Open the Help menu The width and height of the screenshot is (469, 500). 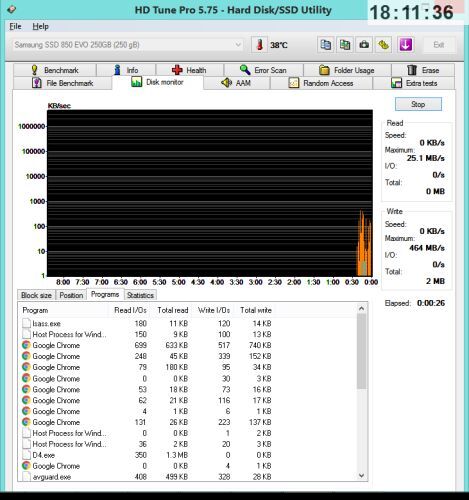tap(40, 26)
